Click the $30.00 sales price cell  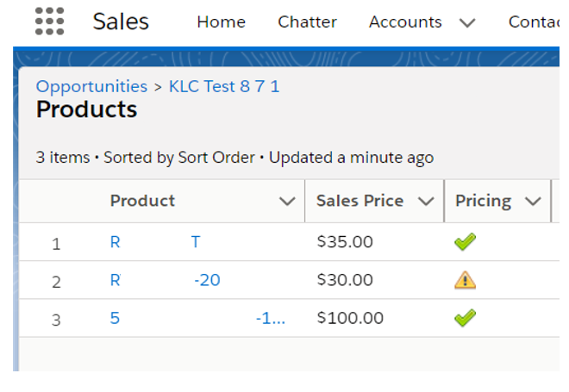[345, 280]
